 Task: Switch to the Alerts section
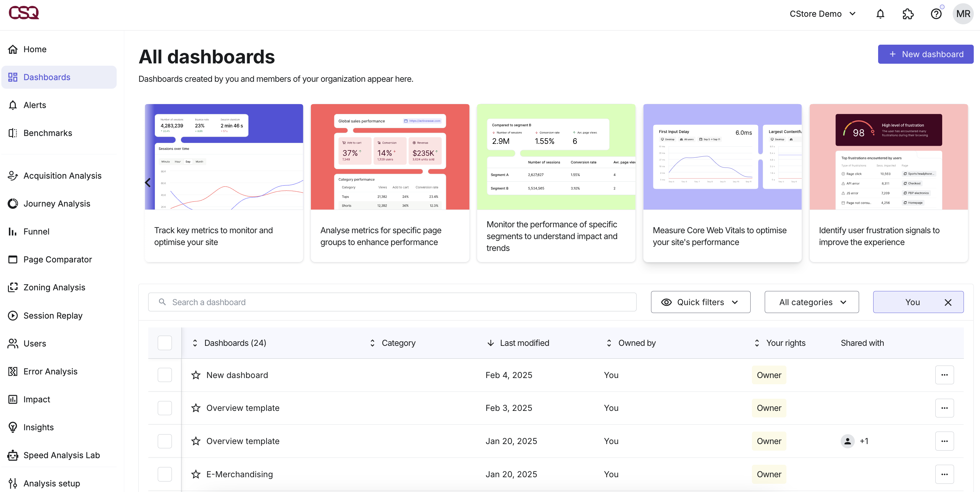[35, 105]
